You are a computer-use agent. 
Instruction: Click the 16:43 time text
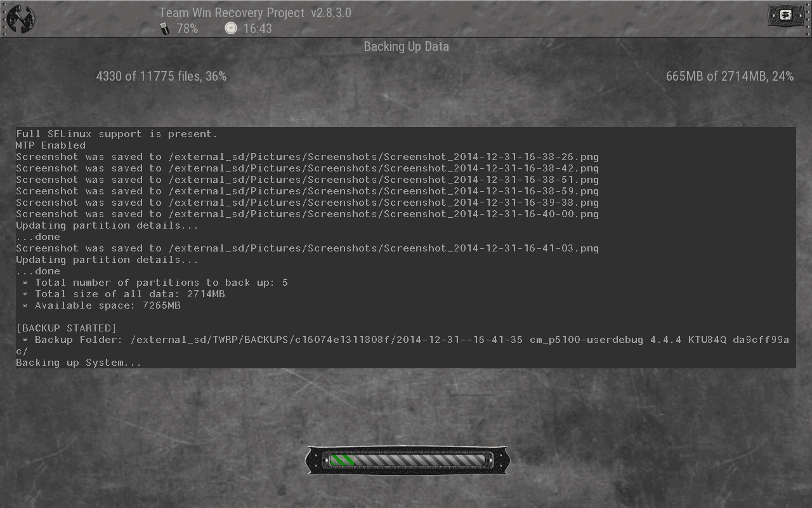(258, 29)
